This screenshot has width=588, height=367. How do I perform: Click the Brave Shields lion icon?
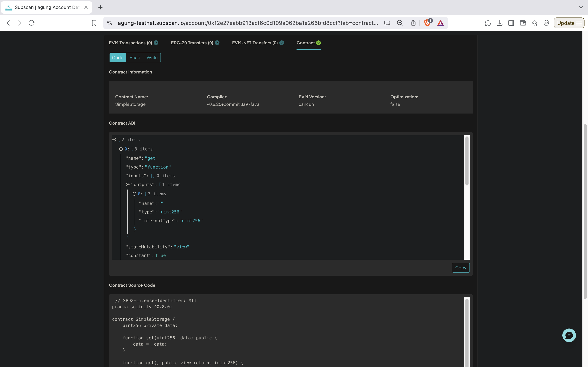tap(427, 23)
